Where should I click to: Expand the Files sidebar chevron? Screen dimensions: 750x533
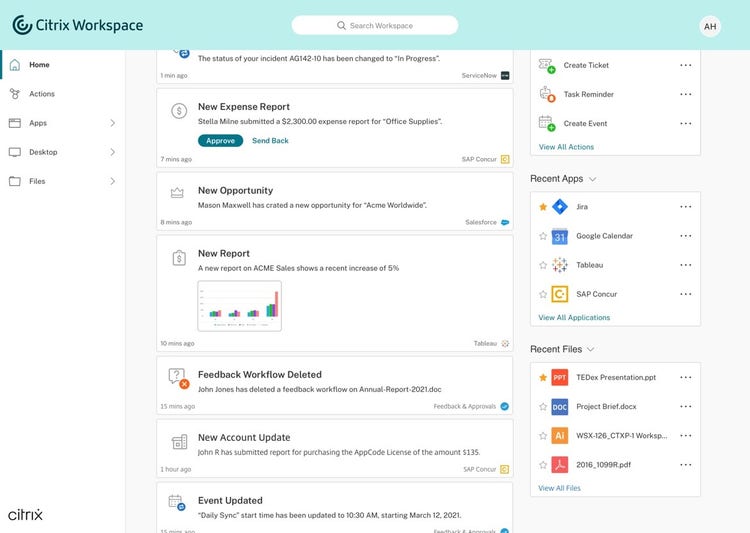(x=112, y=181)
